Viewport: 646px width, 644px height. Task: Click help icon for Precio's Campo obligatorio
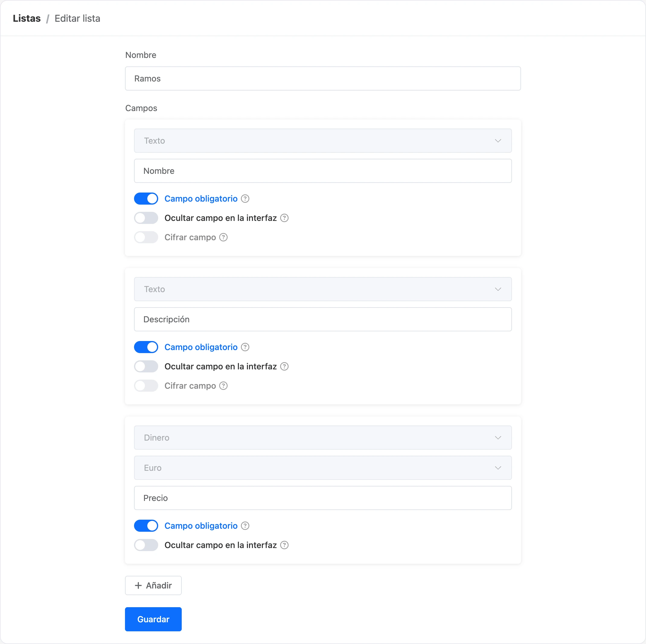(245, 526)
